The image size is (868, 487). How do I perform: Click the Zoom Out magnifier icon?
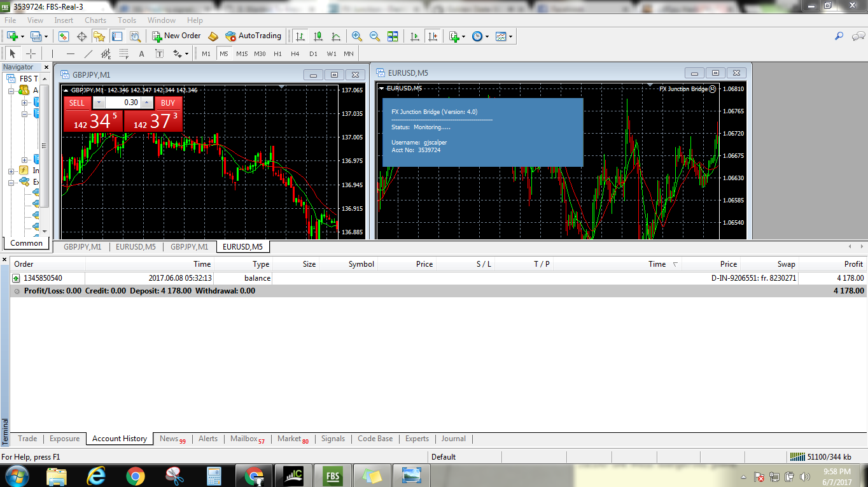(x=375, y=36)
